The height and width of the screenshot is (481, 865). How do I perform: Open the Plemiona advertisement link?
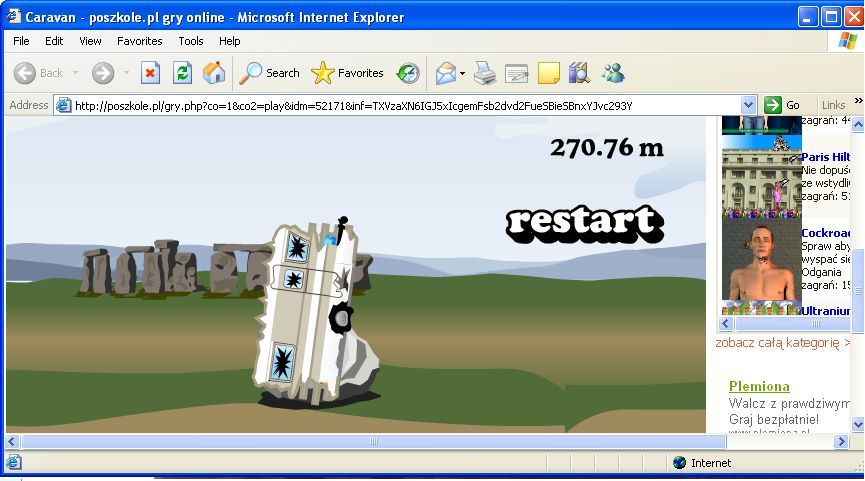pos(759,386)
